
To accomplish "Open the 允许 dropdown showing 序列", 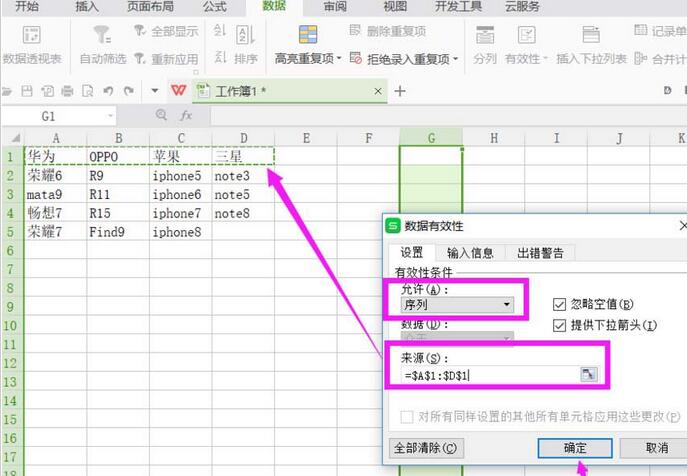I will [x=457, y=304].
